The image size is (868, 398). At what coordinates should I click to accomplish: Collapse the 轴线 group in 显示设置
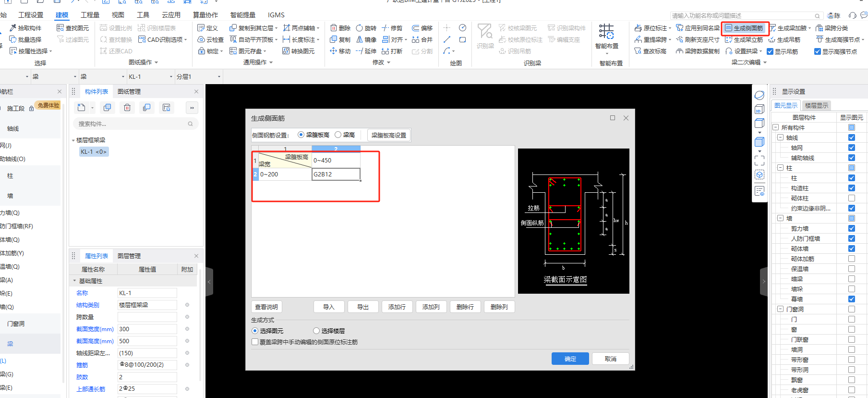(x=781, y=137)
